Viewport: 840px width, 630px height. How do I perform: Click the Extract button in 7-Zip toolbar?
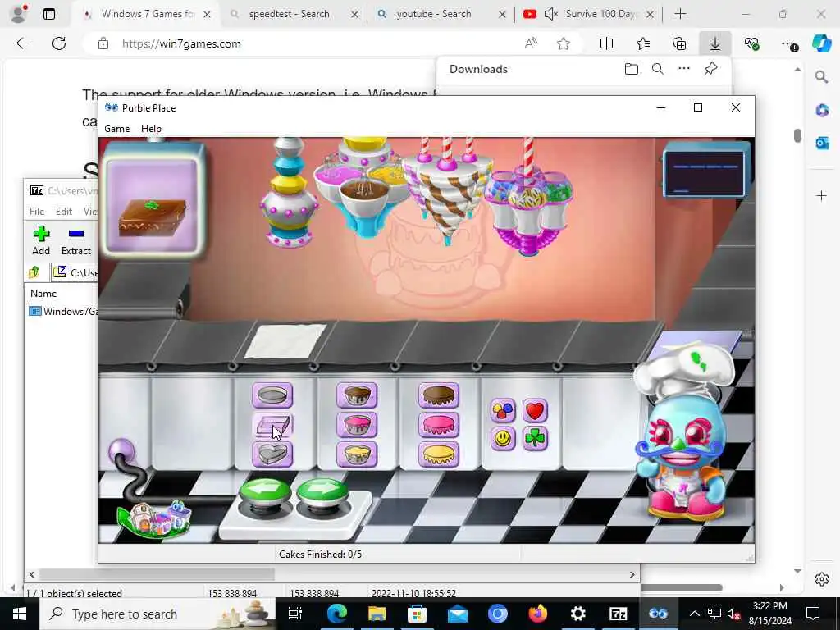click(x=76, y=240)
